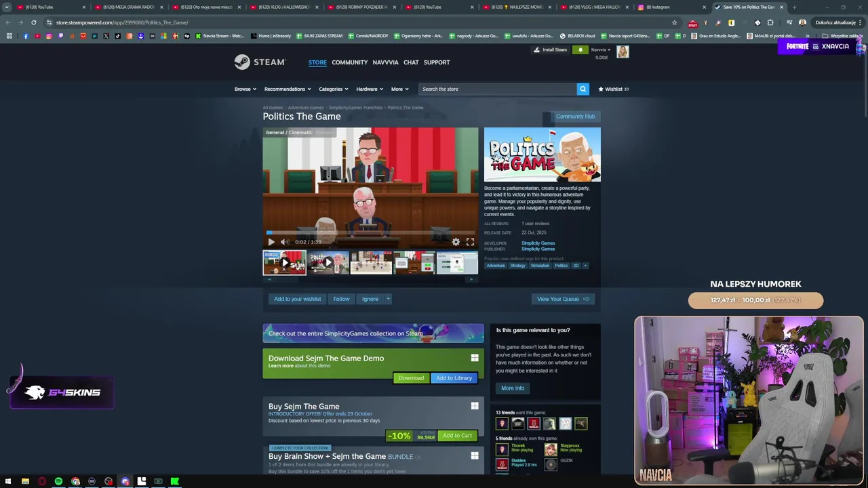Open the Ignore options dropdown arrow

coord(388,299)
